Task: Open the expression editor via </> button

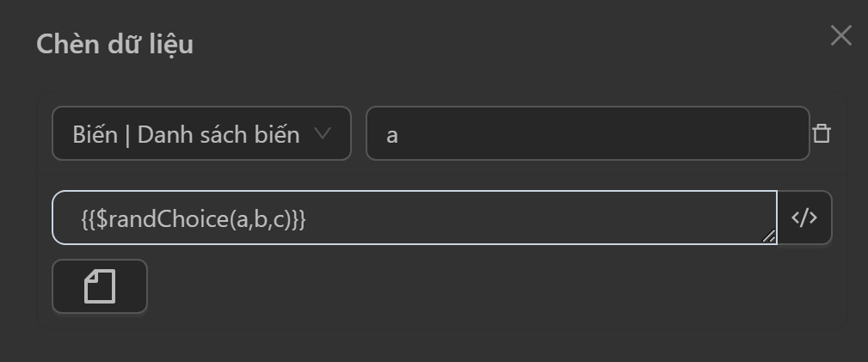Action: pos(804,218)
